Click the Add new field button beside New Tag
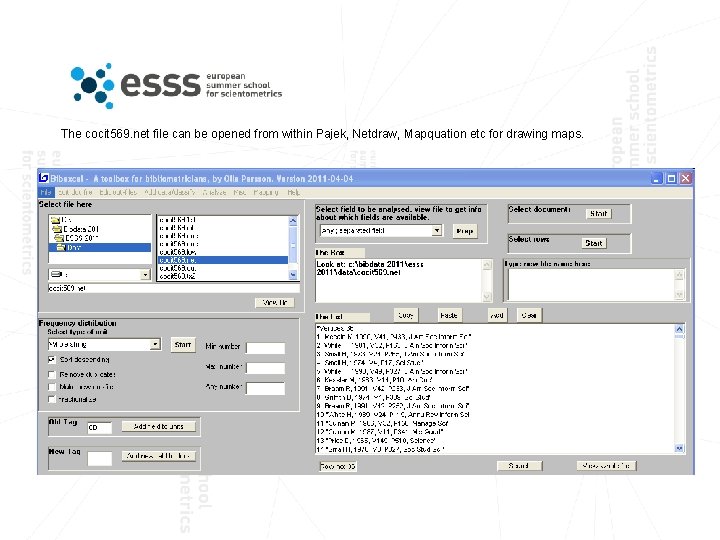The width and height of the screenshot is (720, 540). point(158,456)
